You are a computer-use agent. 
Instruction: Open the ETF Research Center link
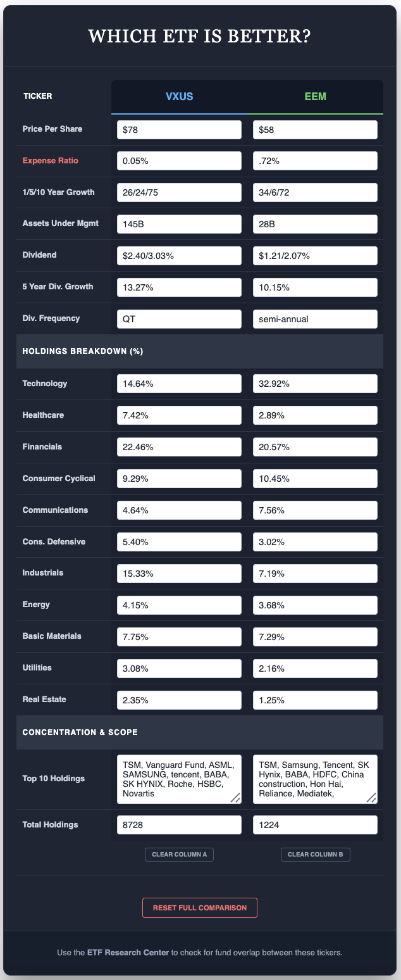(x=128, y=952)
